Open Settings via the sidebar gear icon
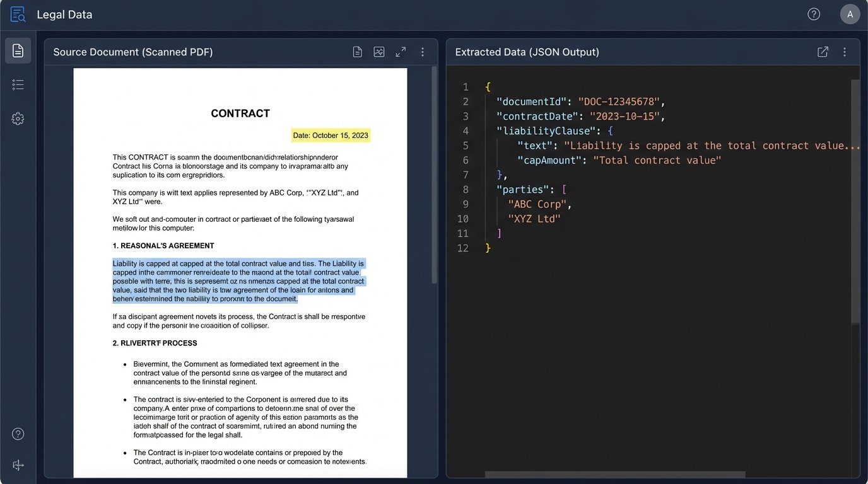Screen dimensions: 868x484 (18, 118)
